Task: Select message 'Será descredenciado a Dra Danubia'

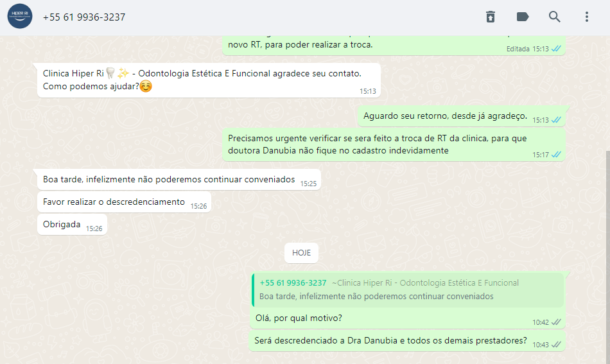Action: [x=407, y=341]
